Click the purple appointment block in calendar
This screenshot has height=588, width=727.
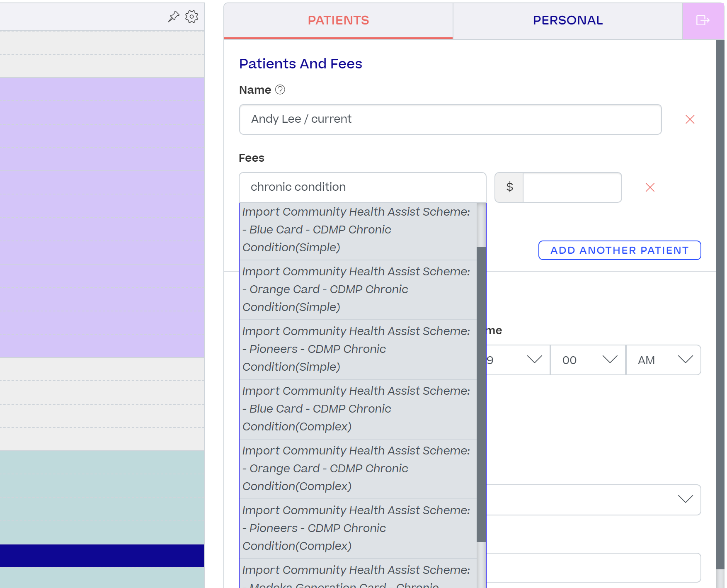pos(102,218)
